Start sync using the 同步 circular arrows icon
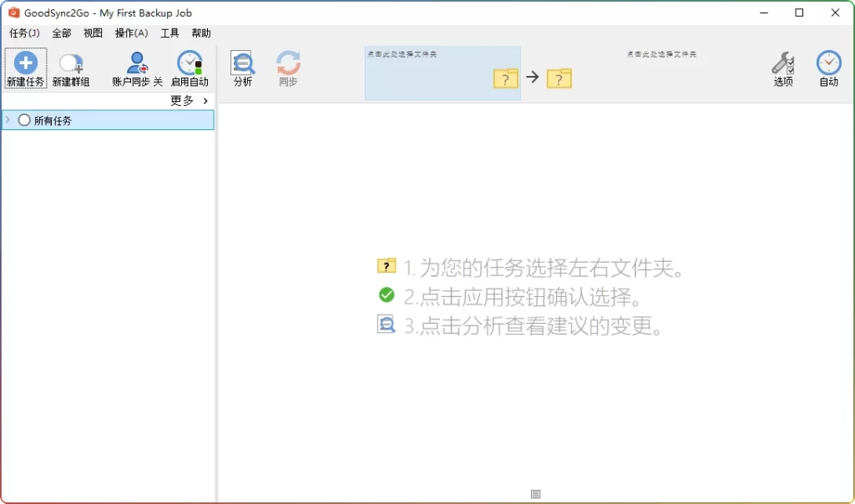 pyautogui.click(x=288, y=63)
